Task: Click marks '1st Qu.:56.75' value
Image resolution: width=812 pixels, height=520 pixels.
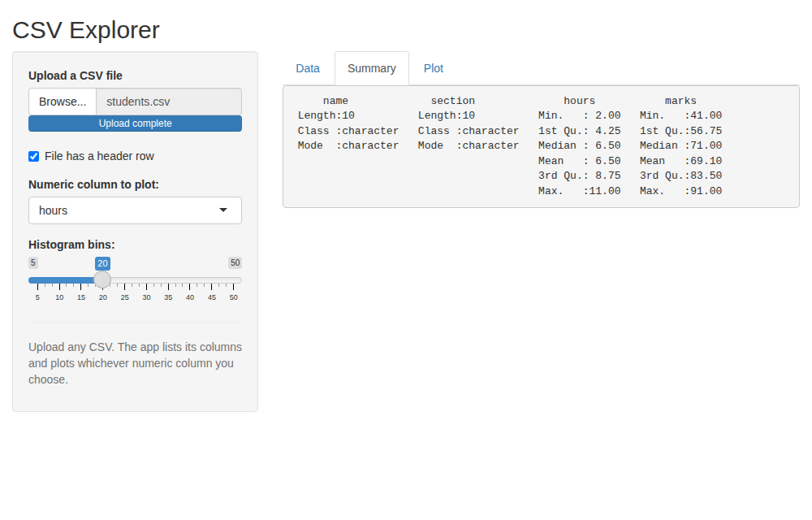Action: pos(680,131)
